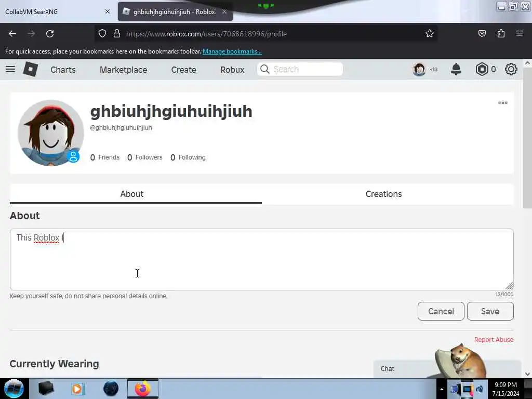Click the site security padlock icon
Screen dimensions: 532x399
(x=117, y=34)
